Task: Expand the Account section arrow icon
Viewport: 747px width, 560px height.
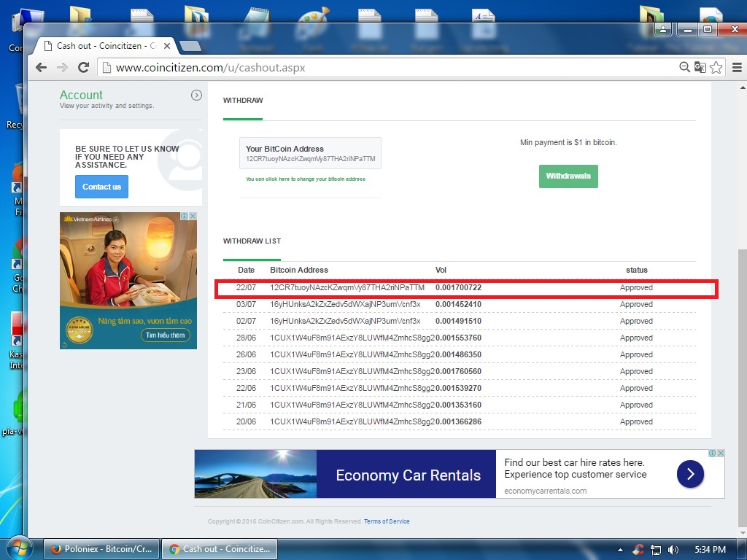Action: (196, 95)
